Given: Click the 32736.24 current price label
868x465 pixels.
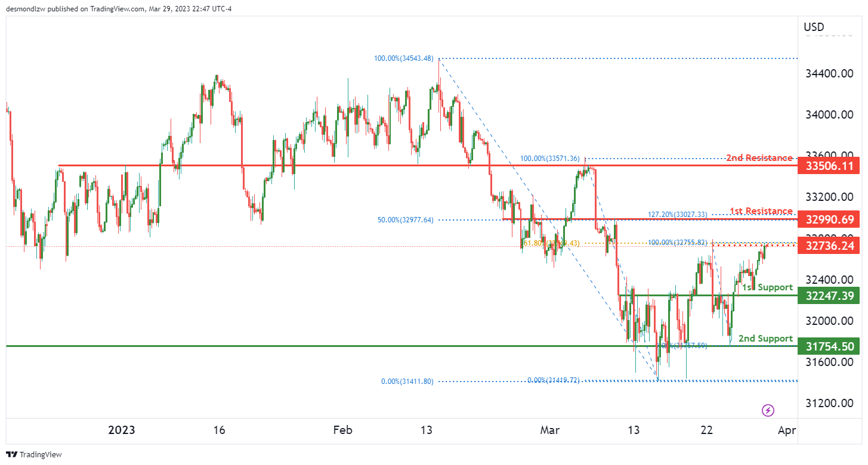Looking at the screenshot, I should [829, 246].
